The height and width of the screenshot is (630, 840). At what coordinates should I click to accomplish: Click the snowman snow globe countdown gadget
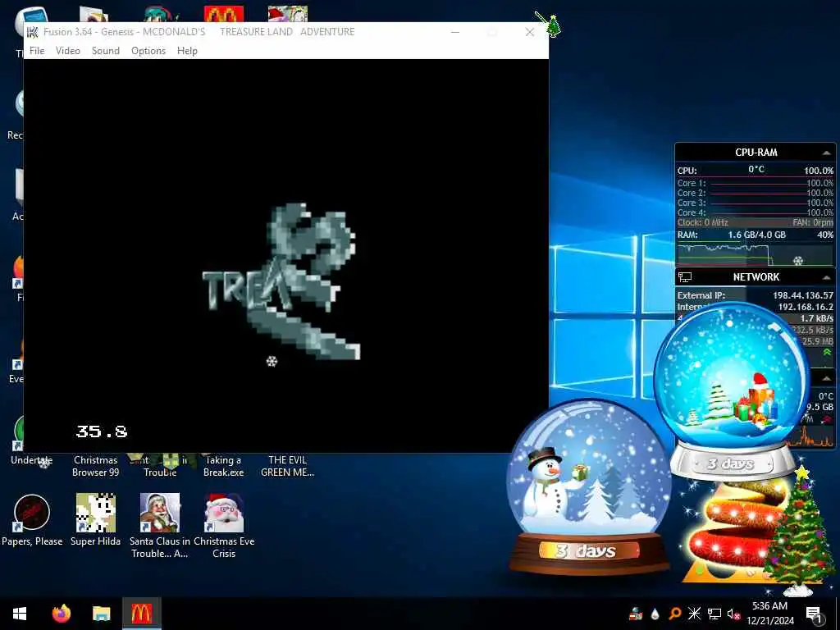[587, 486]
